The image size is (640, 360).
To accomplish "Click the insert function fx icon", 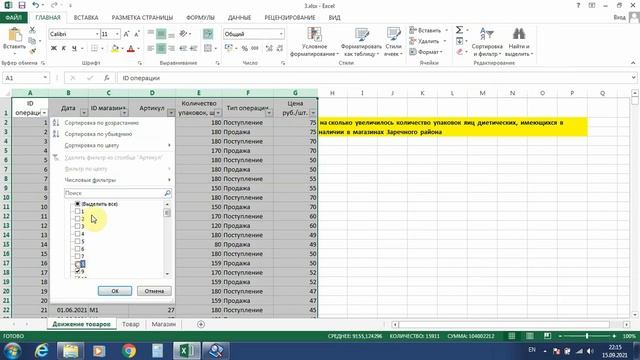I will pyautogui.click(x=107, y=78).
